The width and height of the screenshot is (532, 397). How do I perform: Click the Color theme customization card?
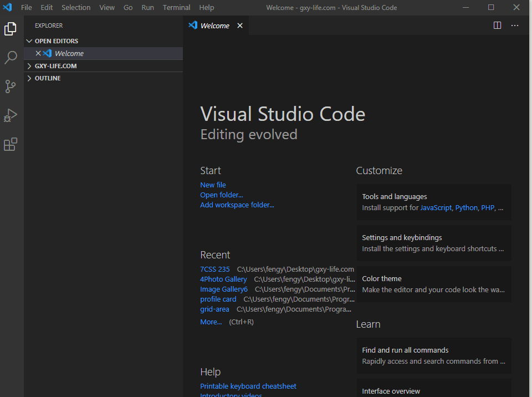433,284
